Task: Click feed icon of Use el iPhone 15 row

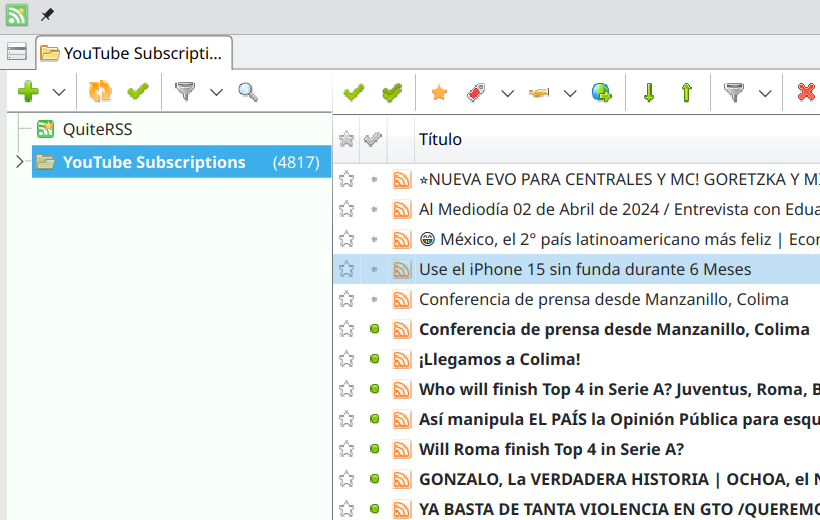Action: 401,269
